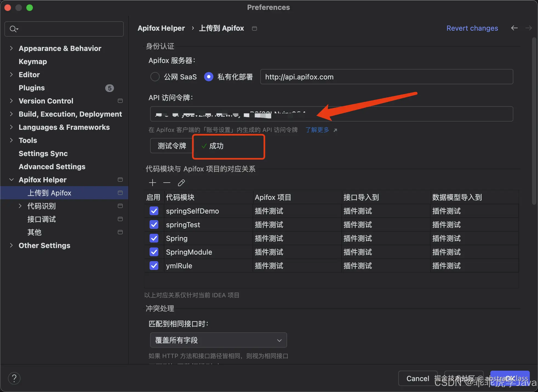Click project-level icon next to Version Control
This screenshot has width=538, height=392.
pyautogui.click(x=120, y=101)
